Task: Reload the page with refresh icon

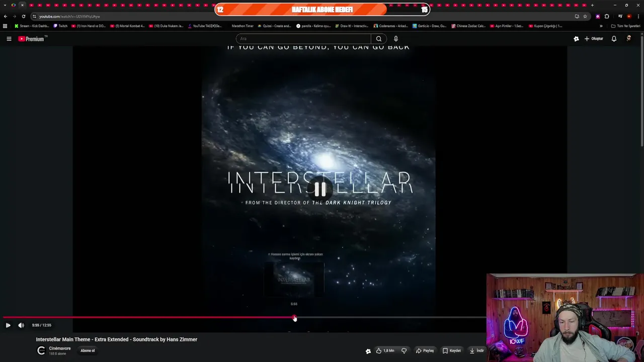Action: (x=23, y=16)
